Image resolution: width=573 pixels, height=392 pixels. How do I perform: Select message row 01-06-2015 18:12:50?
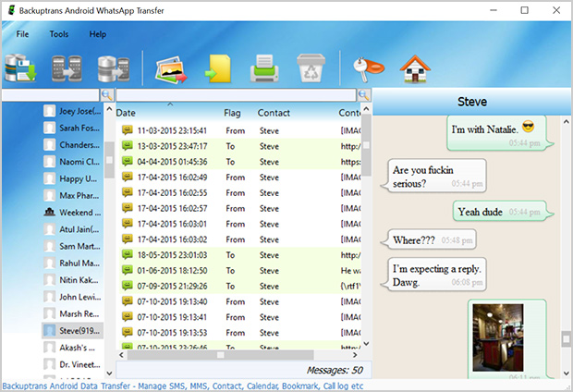click(x=240, y=271)
